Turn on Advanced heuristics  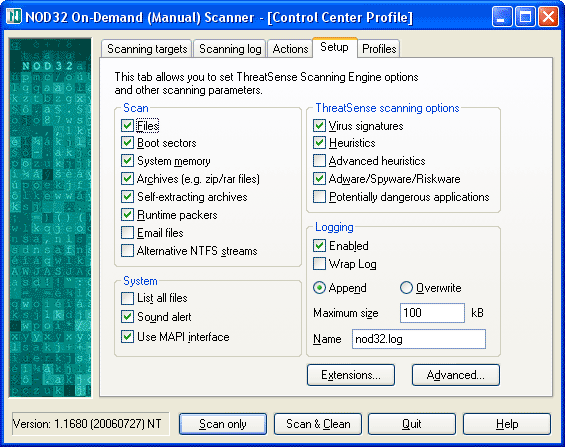point(319,161)
